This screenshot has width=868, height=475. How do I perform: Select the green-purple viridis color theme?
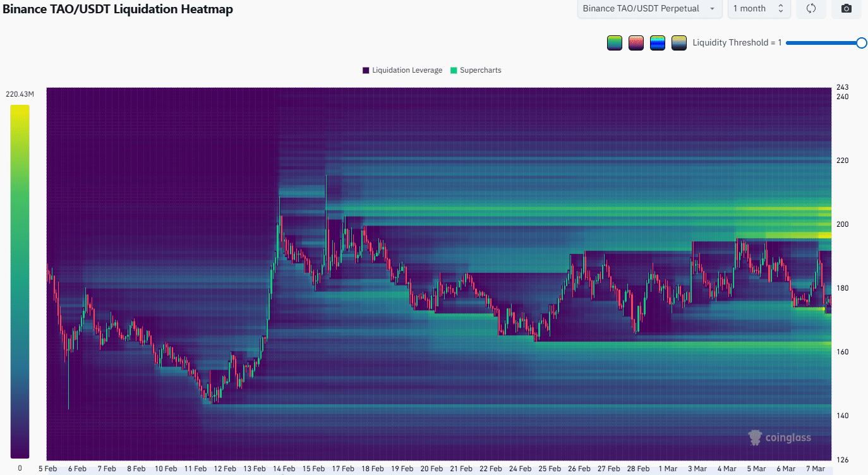(x=614, y=43)
